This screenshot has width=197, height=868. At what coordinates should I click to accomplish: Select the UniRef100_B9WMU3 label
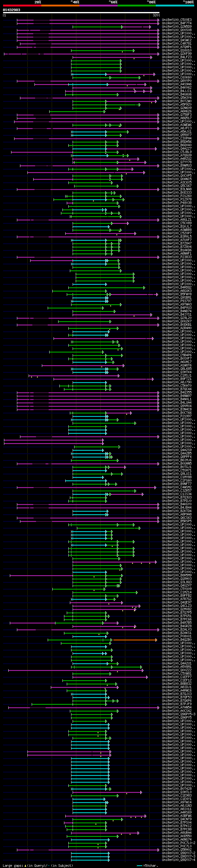[177, 165]
